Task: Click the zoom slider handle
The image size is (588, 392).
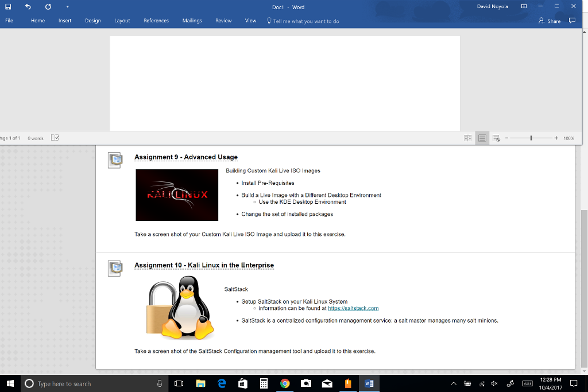Action: coord(531,138)
